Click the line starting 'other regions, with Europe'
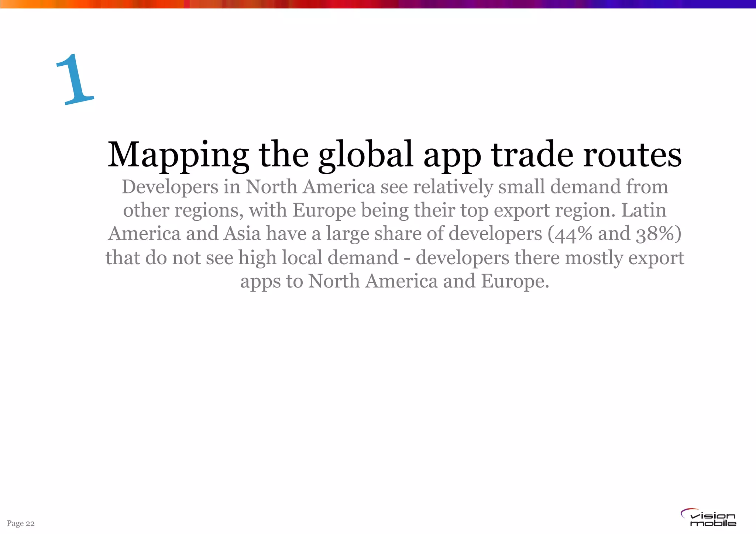Image resolution: width=756 pixels, height=534 pixels. (395, 210)
